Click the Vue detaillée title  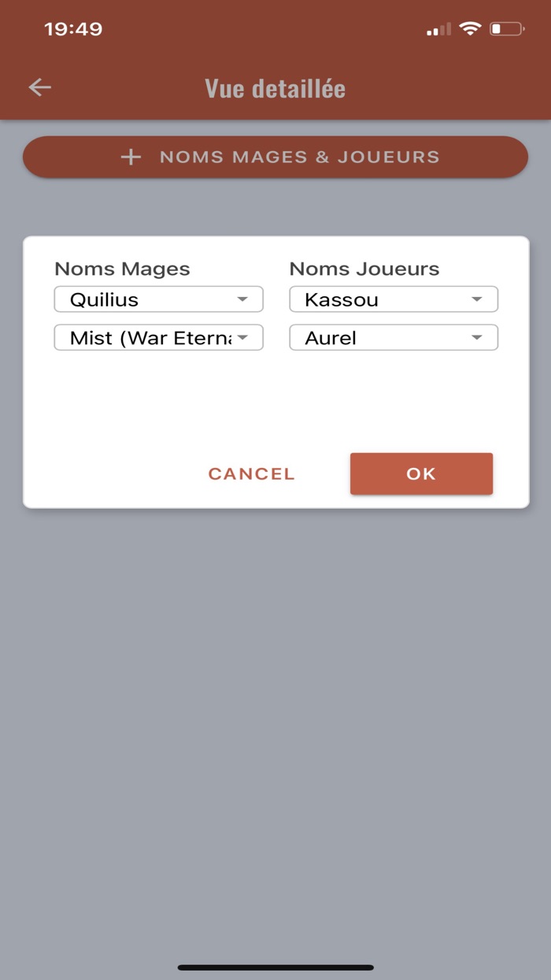tap(275, 87)
